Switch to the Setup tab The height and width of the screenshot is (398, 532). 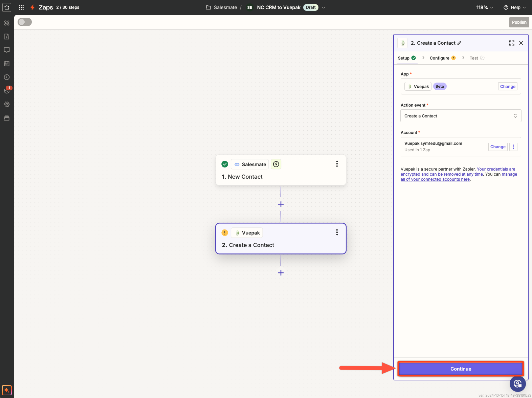404,58
